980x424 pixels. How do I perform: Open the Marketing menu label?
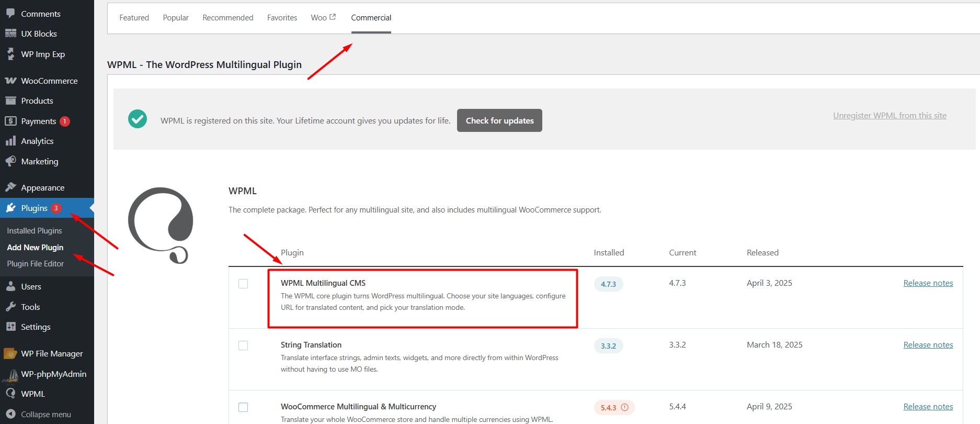[40, 162]
